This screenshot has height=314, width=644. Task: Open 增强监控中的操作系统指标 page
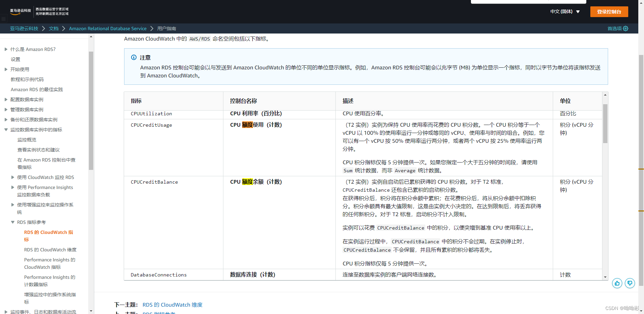pyautogui.click(x=50, y=298)
